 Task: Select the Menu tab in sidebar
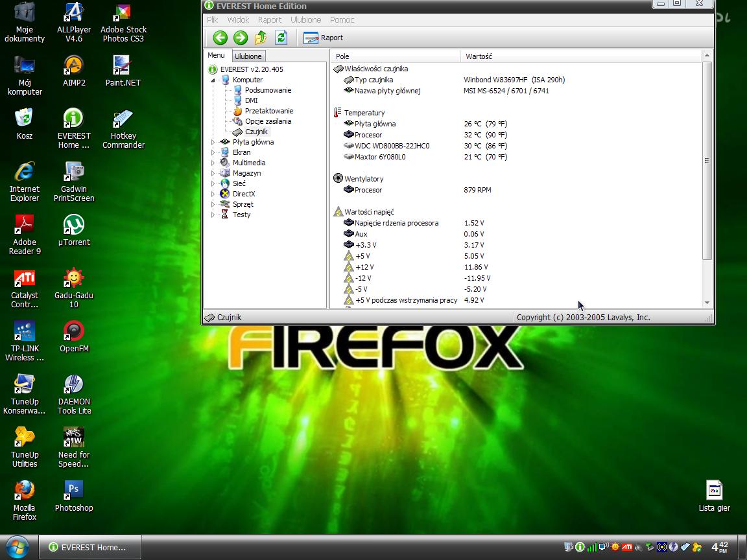216,55
